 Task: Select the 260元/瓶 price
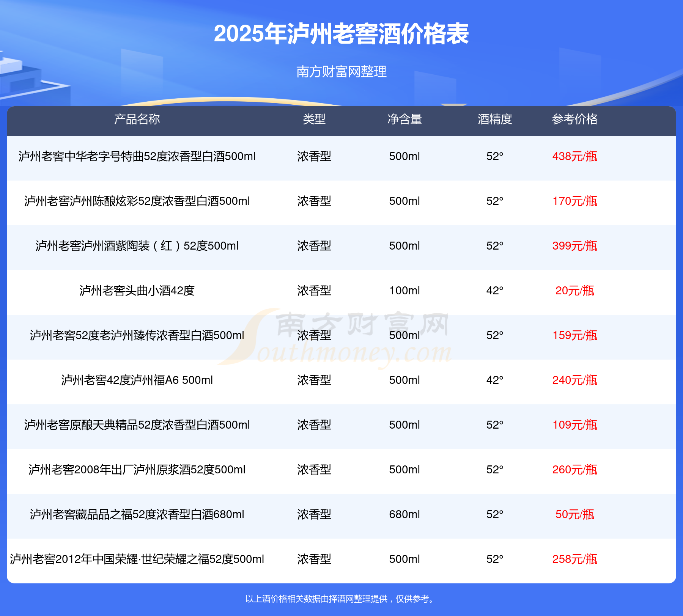pos(575,470)
